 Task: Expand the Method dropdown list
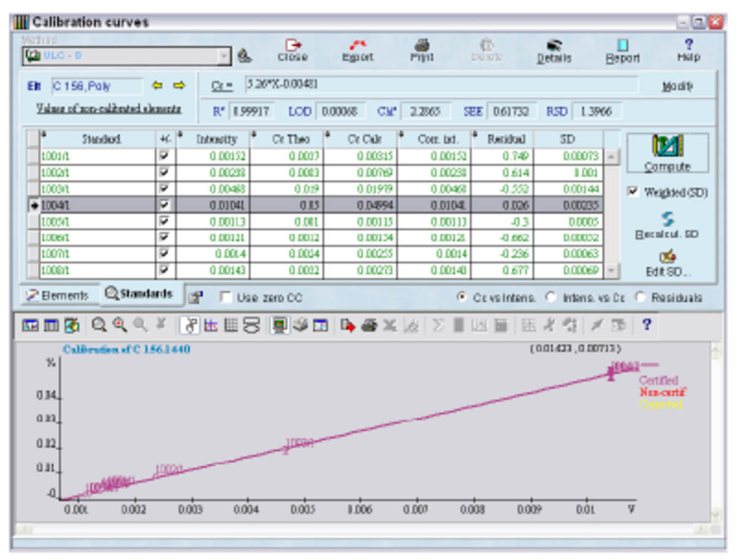(x=224, y=56)
